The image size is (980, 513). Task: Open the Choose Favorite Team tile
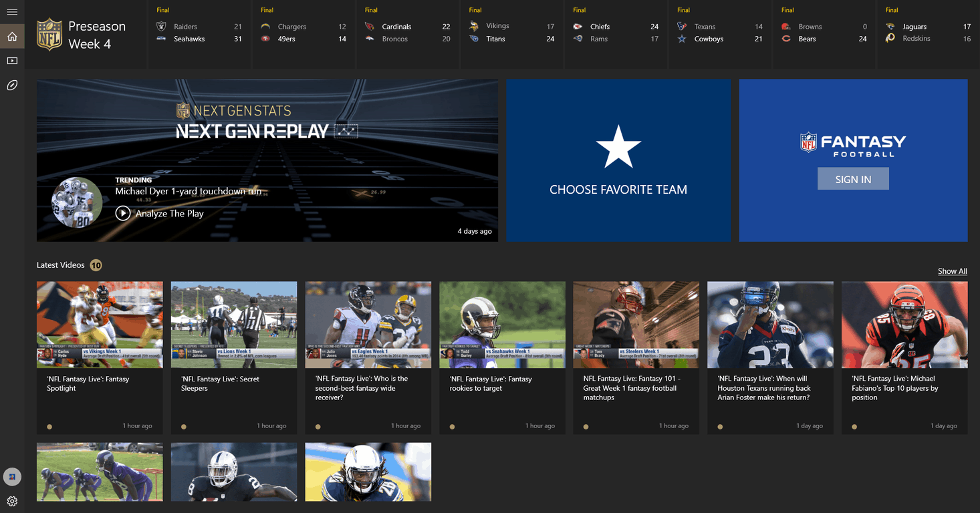click(x=618, y=160)
